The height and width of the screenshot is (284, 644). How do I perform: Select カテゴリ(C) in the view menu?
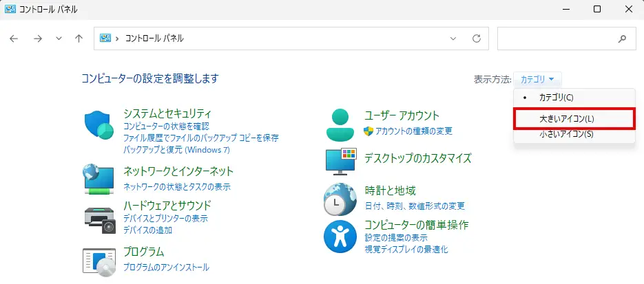(574, 98)
